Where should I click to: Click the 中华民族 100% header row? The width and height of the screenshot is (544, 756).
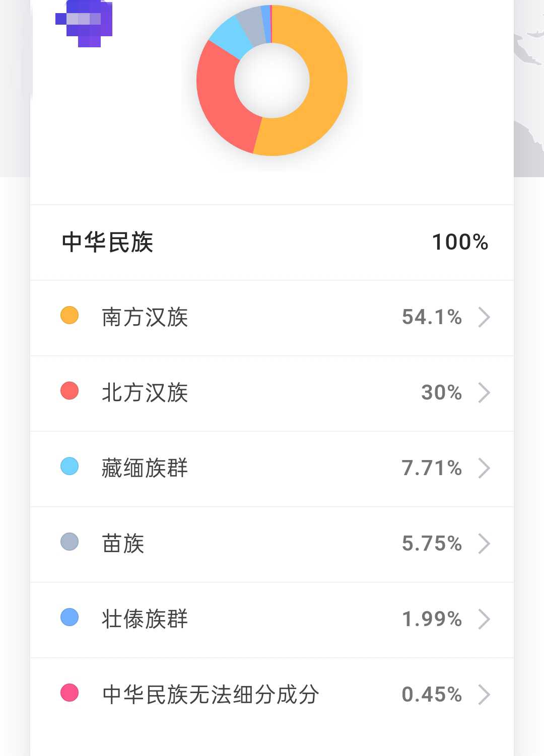(272, 242)
